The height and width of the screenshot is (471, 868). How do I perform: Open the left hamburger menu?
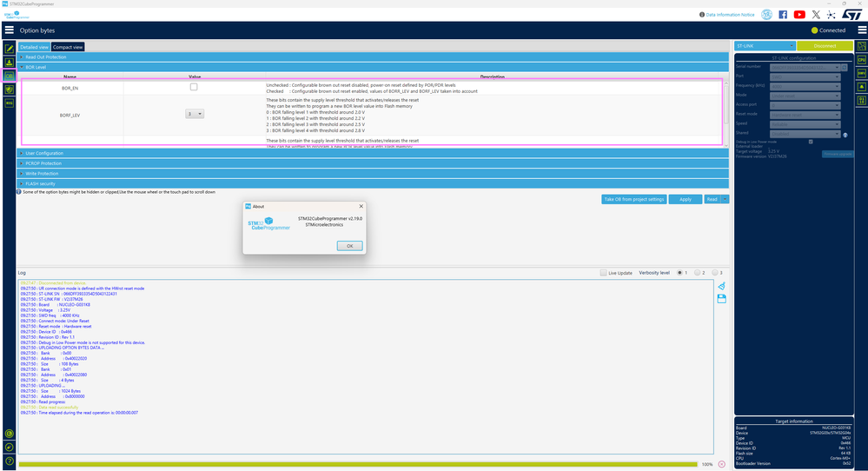pyautogui.click(x=9, y=30)
